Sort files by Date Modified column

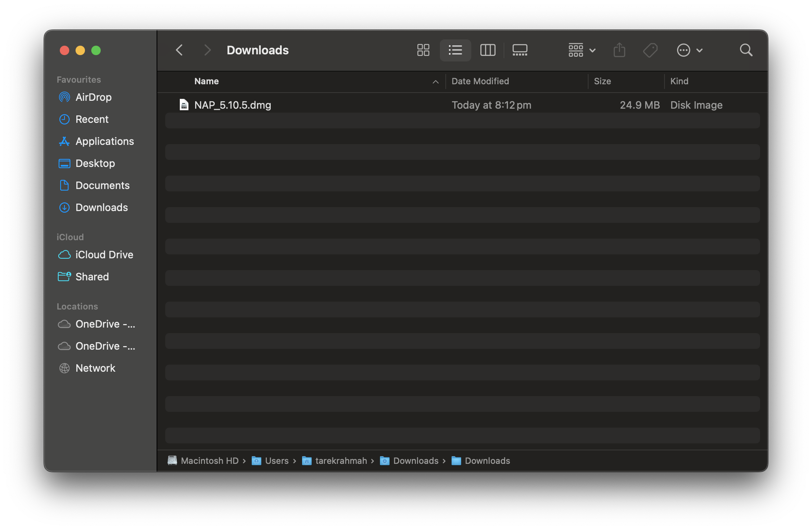(480, 81)
